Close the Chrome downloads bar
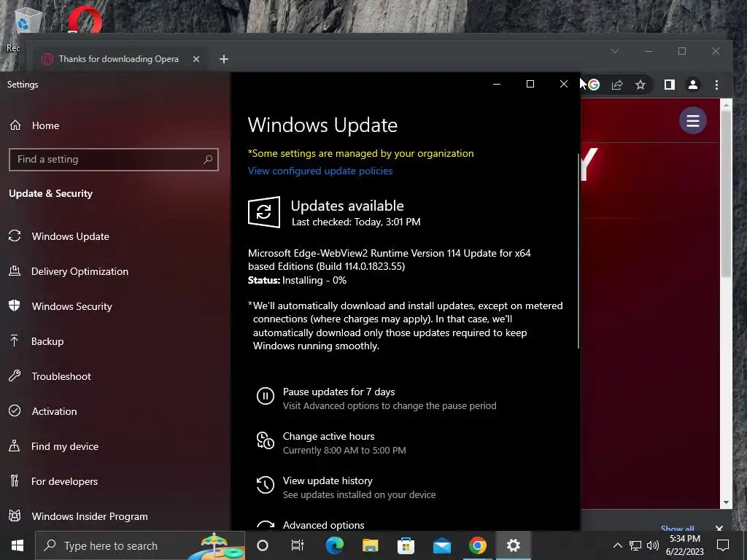Screen dimensions: 747x560 (719, 528)
